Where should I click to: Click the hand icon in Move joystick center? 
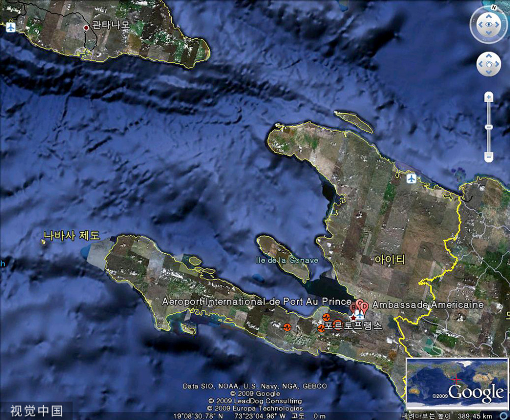coord(489,64)
